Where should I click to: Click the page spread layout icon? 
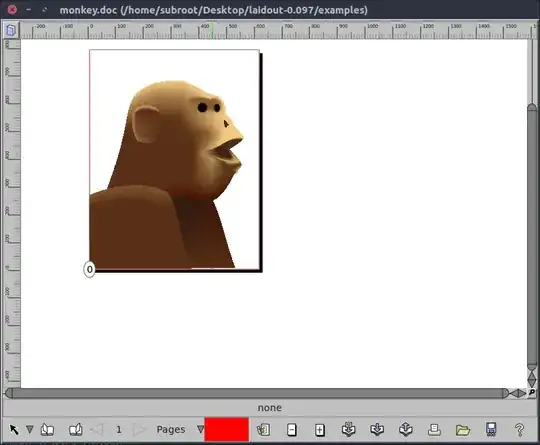coord(75,430)
